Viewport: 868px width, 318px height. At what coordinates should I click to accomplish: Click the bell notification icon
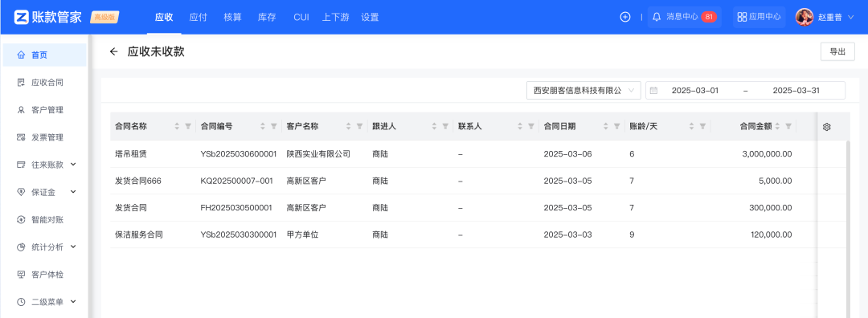(x=657, y=17)
